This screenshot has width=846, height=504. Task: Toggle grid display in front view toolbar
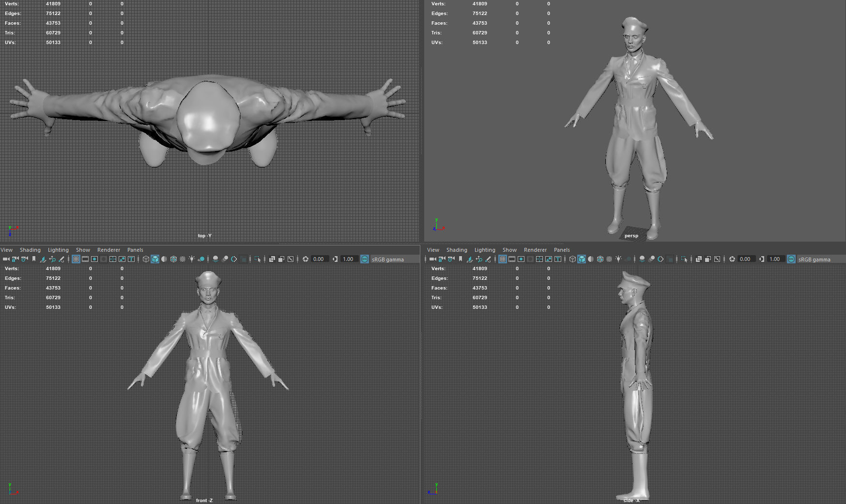76,259
